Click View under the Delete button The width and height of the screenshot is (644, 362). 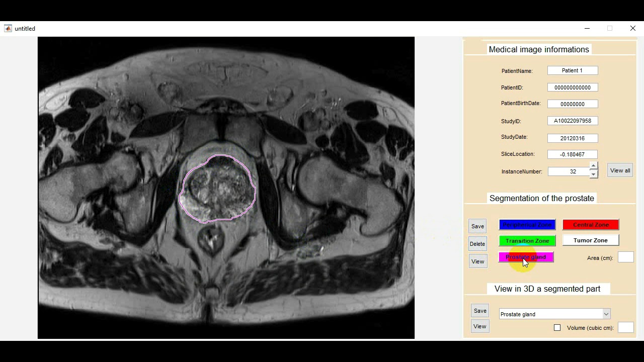click(477, 261)
